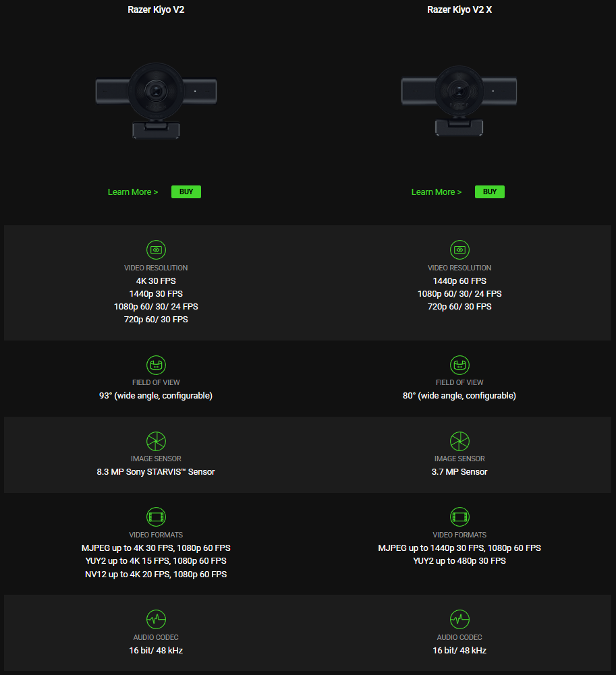
Task: Click the Image Sensor icon for Kiyo V2
Action: coord(156,440)
